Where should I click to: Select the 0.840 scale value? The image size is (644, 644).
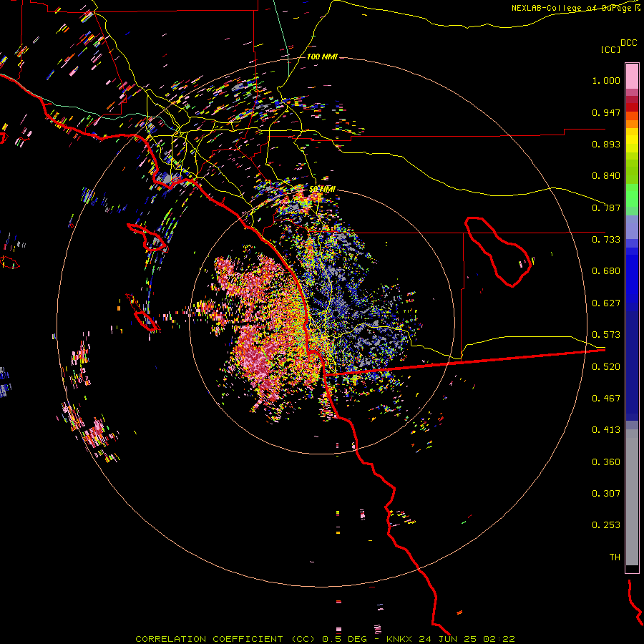[x=606, y=176]
